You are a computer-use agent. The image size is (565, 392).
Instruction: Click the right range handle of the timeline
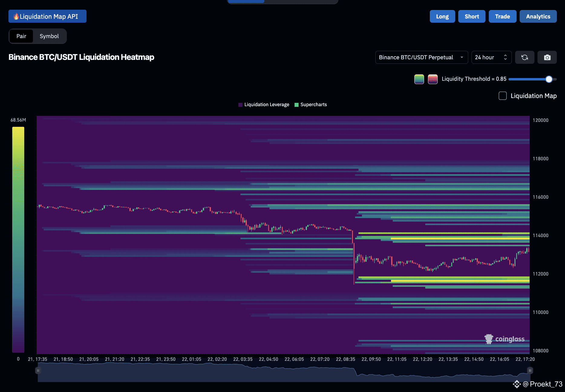(530, 370)
